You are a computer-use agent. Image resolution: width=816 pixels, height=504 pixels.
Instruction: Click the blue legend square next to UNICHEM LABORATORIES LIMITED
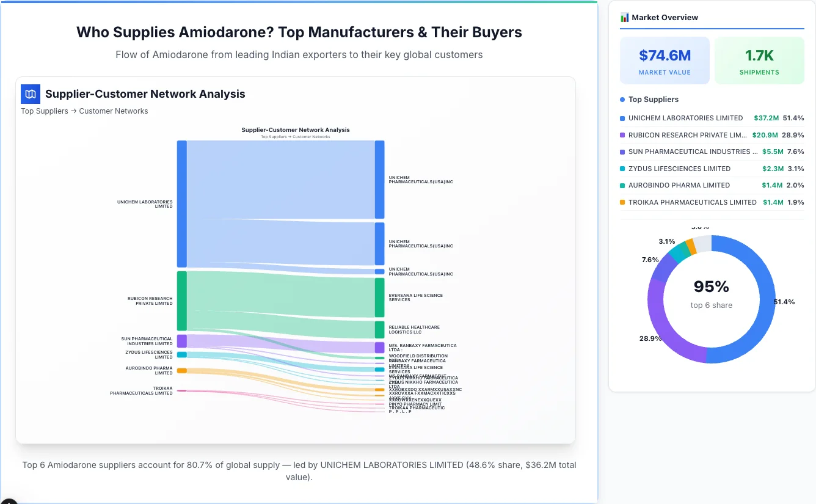623,118
